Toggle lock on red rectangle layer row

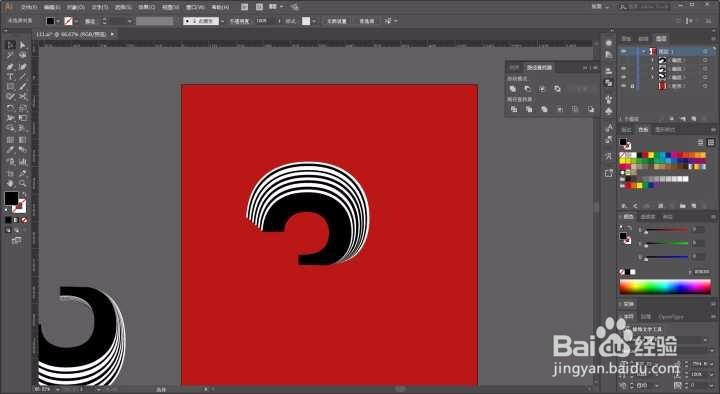click(632, 85)
